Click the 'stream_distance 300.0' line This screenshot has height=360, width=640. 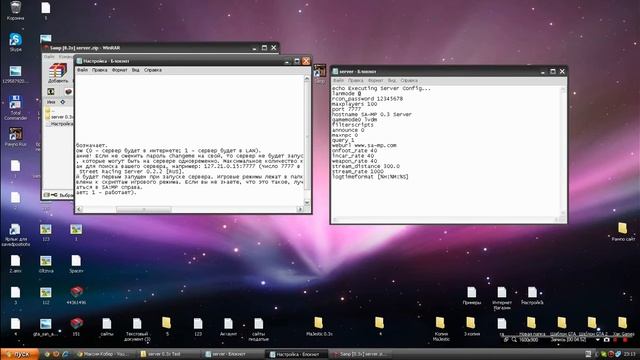366,167
